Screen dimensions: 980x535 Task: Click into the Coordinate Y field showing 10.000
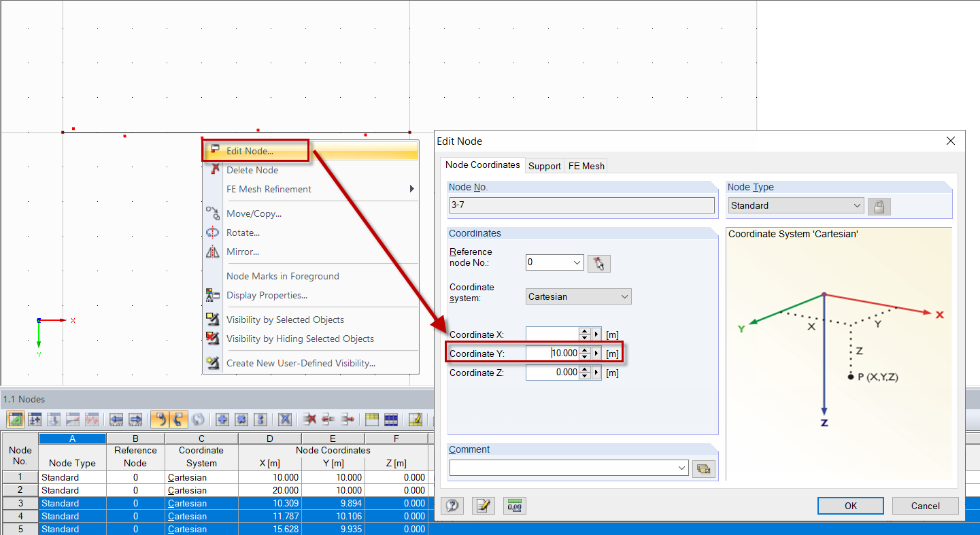552,353
